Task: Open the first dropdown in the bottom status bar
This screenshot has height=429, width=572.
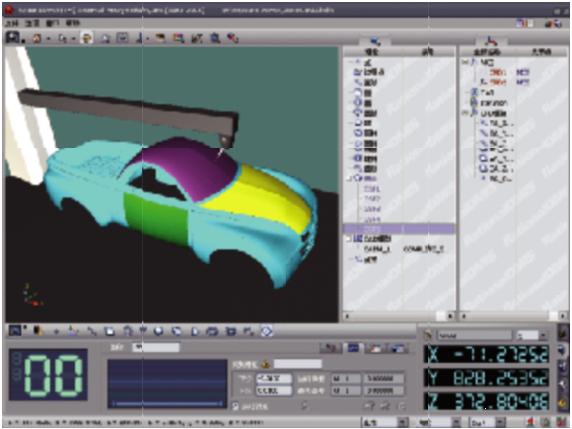Action: 385,422
